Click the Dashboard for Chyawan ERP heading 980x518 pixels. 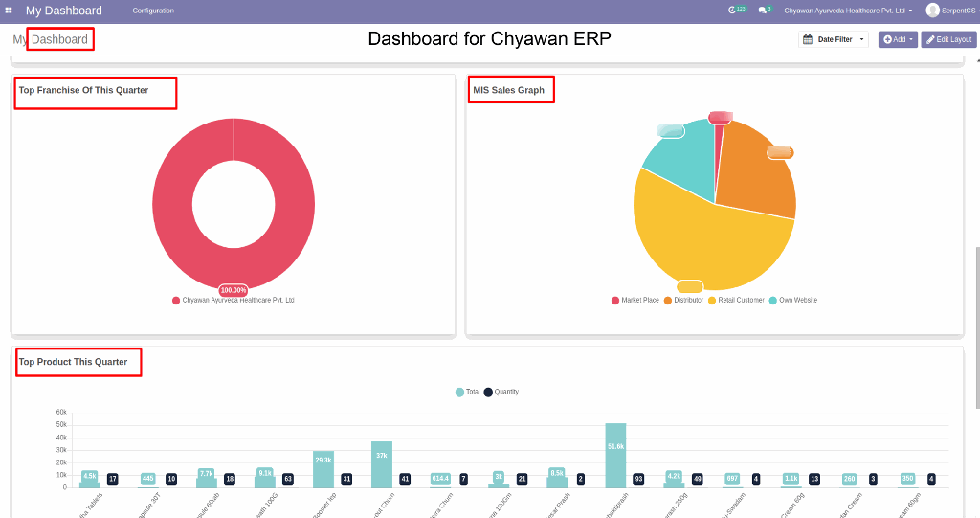pyautogui.click(x=489, y=39)
